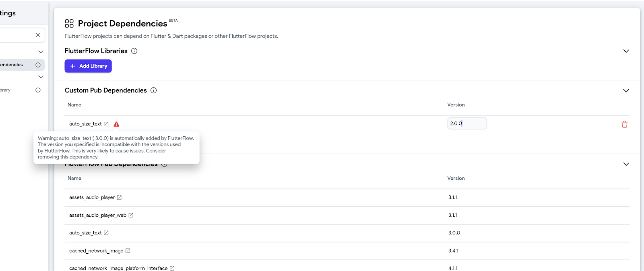
Task: Open info icon beside Custom Pub Dependencies
Action: click(154, 90)
